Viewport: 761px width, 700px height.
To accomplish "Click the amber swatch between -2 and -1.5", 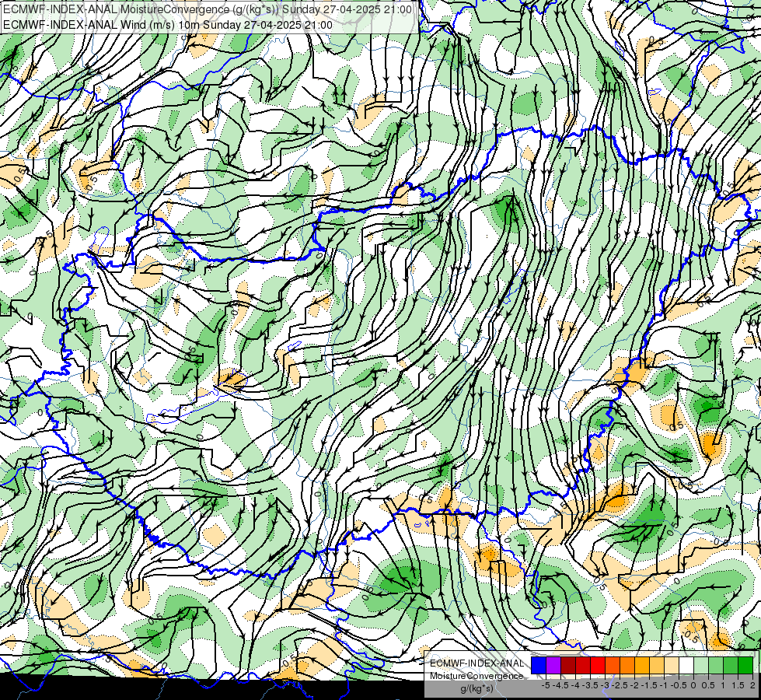I will click(x=642, y=666).
